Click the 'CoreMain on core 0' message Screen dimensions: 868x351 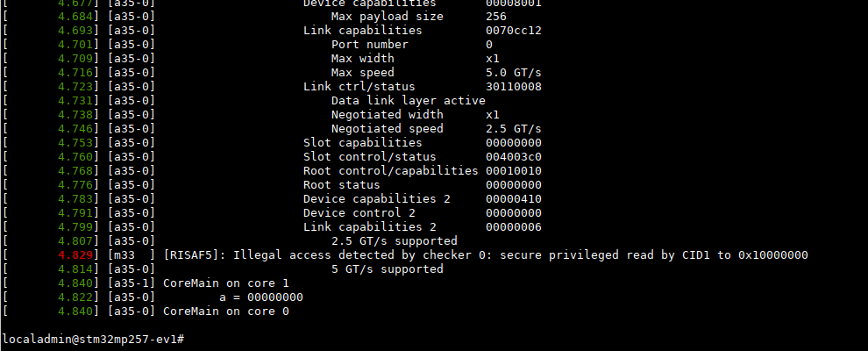coord(225,312)
